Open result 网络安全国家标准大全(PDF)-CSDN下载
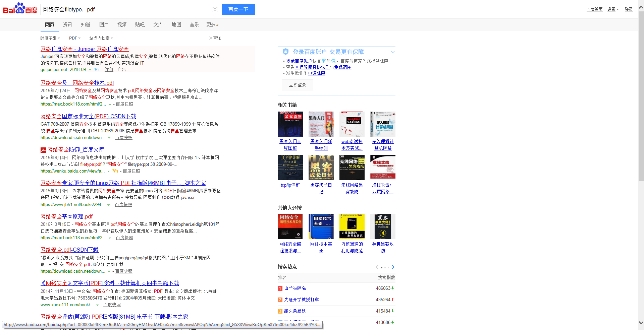Viewport: 644px width, 330px height. coord(88,116)
